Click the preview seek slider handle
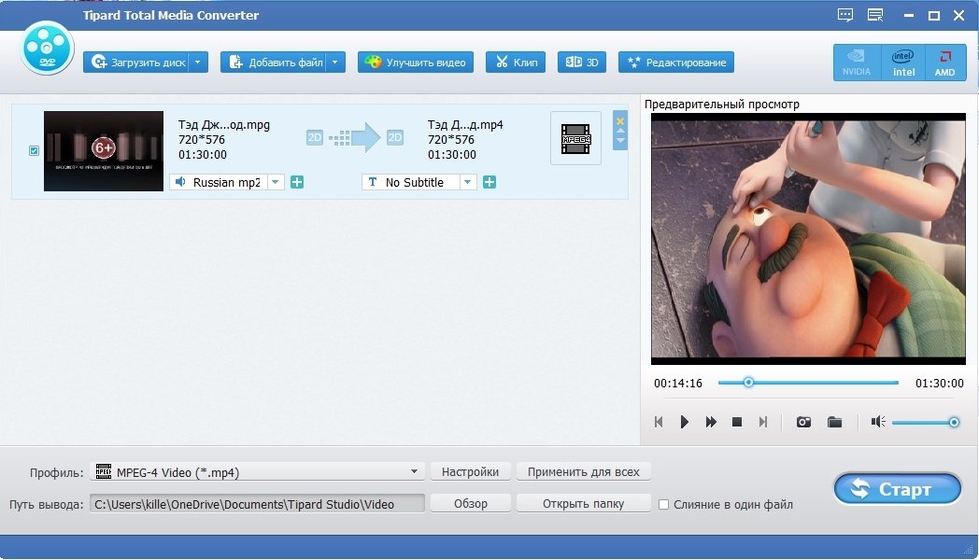The height and width of the screenshot is (560, 979). point(748,383)
